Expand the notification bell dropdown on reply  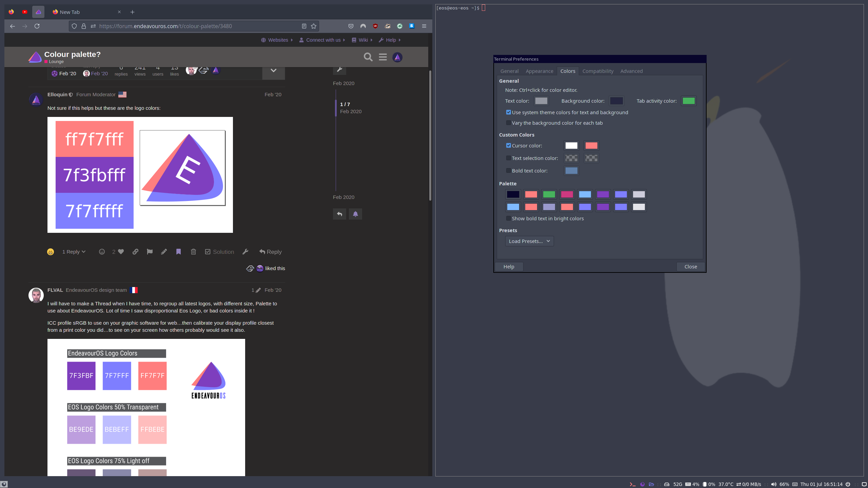[x=355, y=214]
